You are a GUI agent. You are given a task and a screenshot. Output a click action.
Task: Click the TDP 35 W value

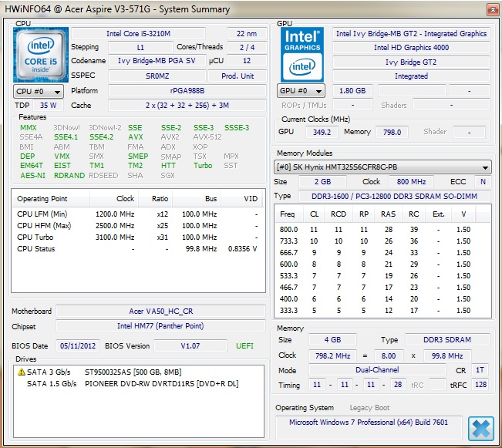click(x=49, y=106)
